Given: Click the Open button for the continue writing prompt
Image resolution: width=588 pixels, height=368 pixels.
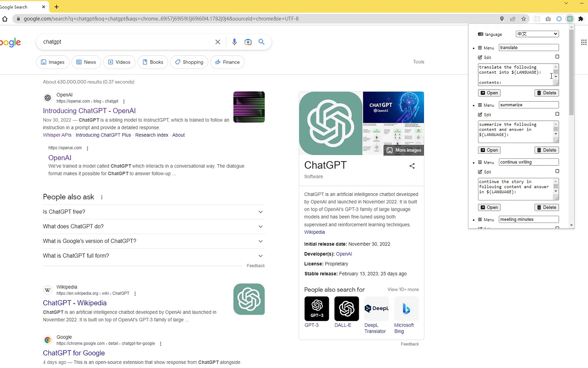Looking at the screenshot, I should [x=489, y=207].
